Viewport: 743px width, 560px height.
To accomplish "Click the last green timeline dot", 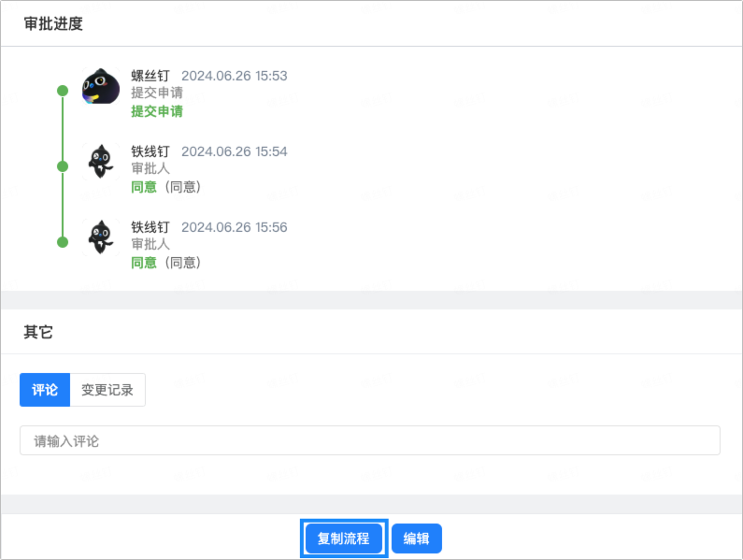I will click(x=63, y=242).
